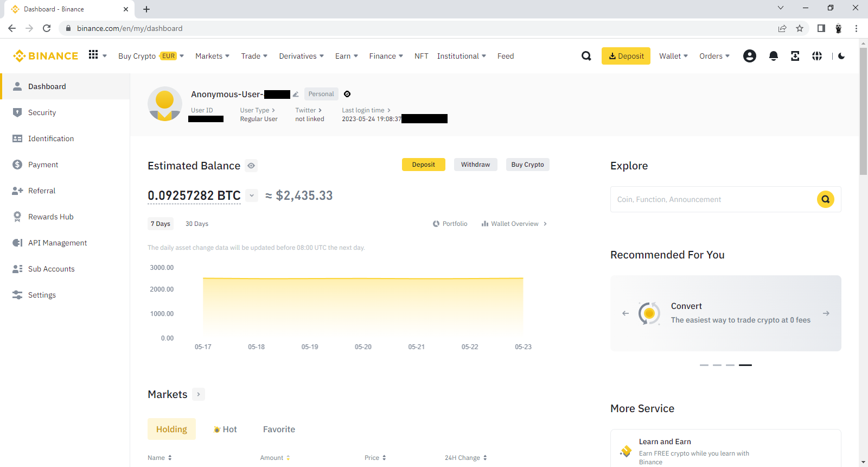The image size is (868, 467).
Task: Open the browser side panel icon
Action: coord(821,28)
